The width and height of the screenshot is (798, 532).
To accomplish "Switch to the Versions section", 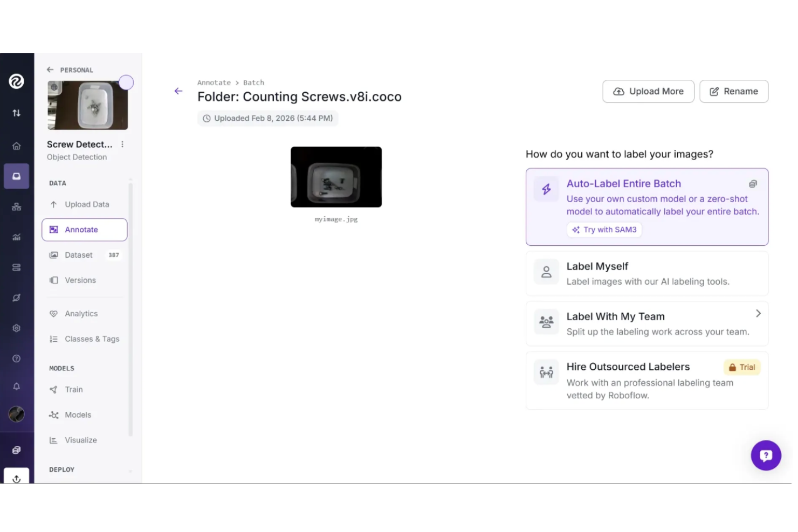I will coord(80,280).
